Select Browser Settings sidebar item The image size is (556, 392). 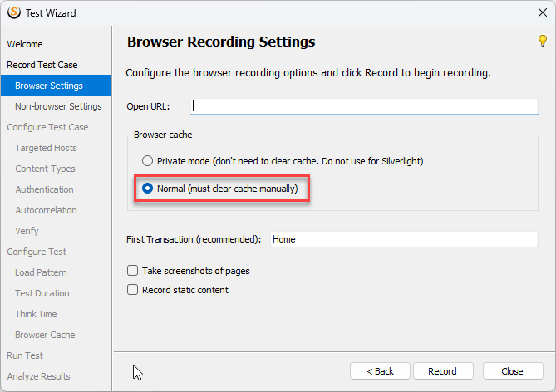coord(56,86)
